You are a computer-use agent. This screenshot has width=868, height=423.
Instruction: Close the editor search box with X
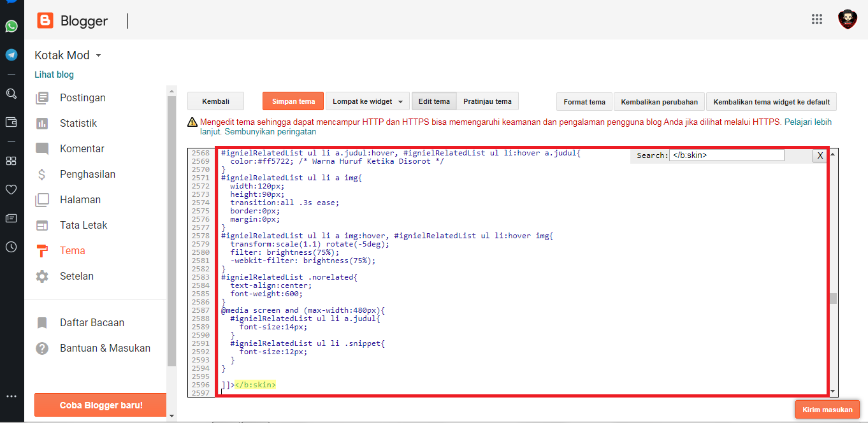click(820, 155)
